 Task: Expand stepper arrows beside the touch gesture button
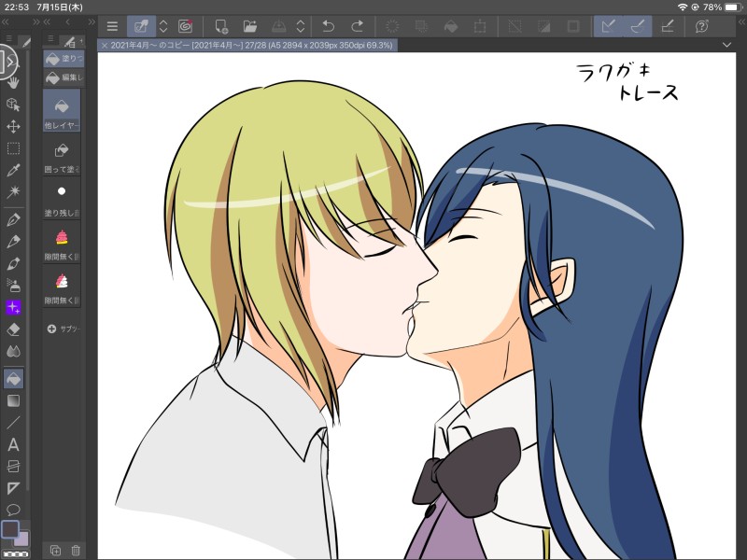[x=163, y=26]
